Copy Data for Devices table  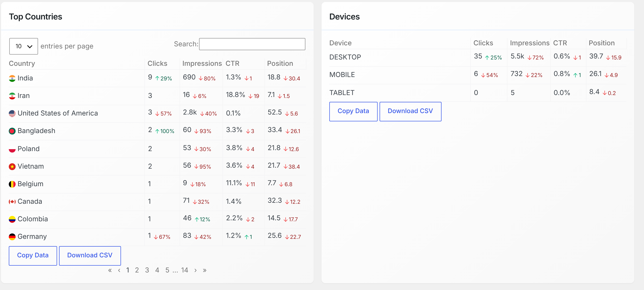353,111
